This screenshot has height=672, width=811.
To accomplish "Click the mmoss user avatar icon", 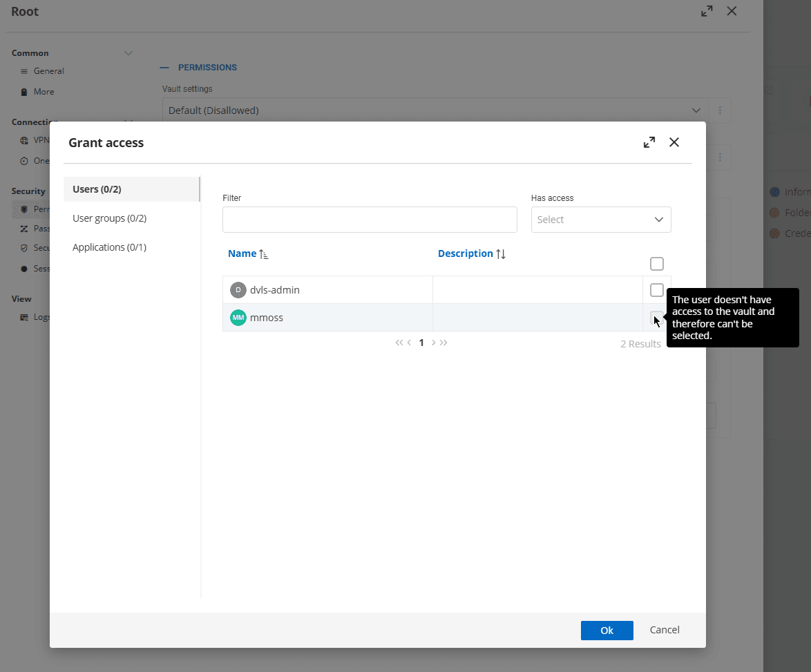I will coord(238,317).
